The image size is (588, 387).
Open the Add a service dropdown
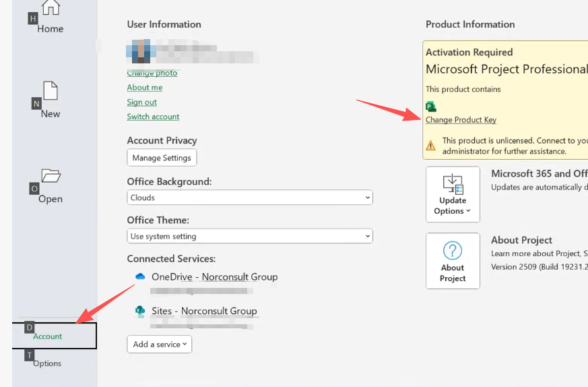[x=160, y=344]
